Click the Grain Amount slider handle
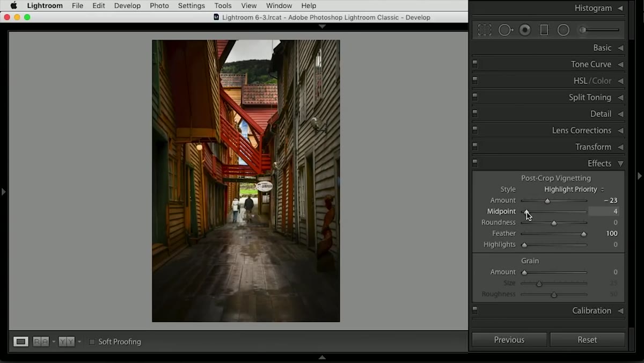The width and height of the screenshot is (644, 363). point(524,272)
